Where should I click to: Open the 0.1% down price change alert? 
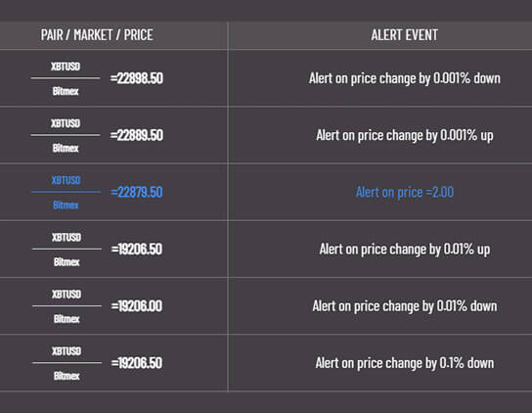405,363
